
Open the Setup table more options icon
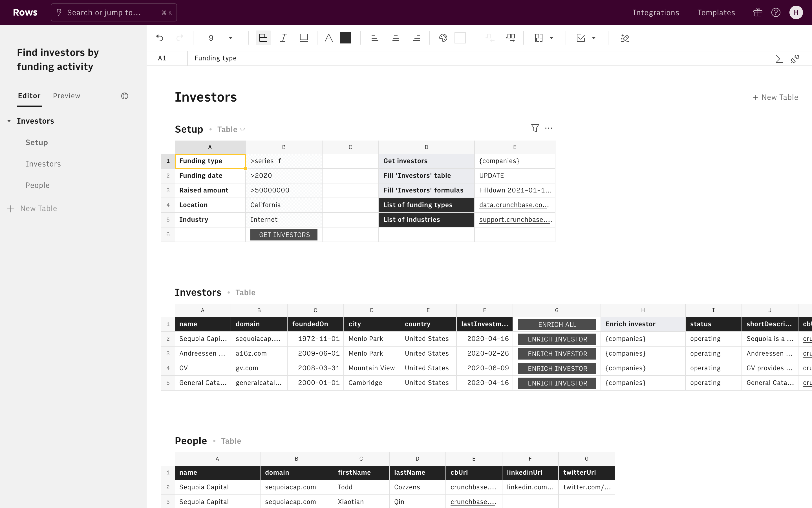(x=549, y=128)
